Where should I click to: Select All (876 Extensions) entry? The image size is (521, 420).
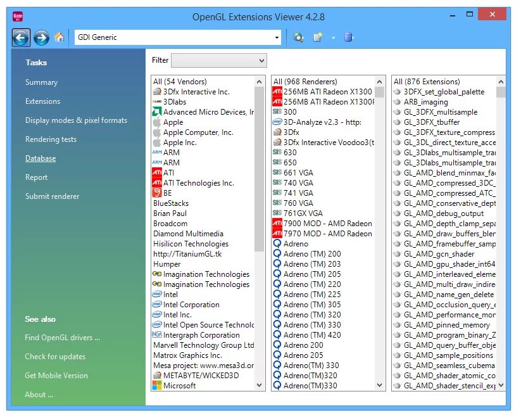(x=427, y=82)
